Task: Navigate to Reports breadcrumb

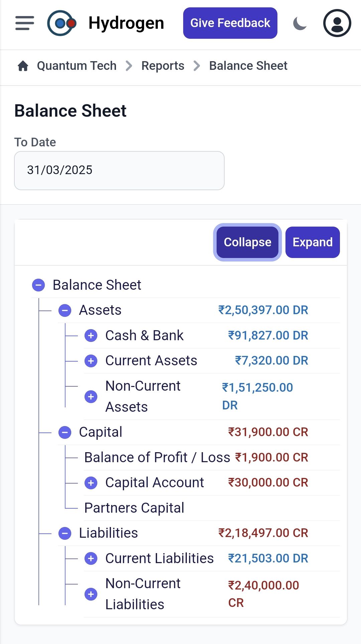Action: (163, 66)
